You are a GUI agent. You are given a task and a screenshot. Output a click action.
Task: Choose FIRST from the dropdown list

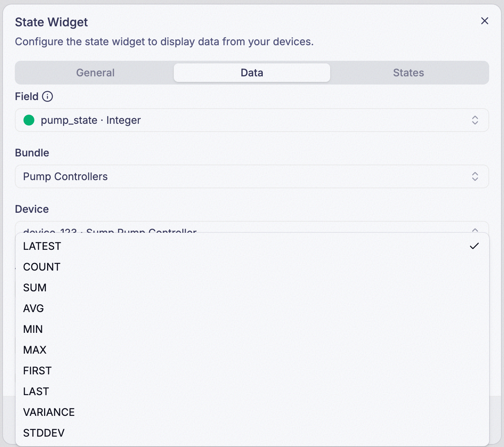[x=252, y=371]
